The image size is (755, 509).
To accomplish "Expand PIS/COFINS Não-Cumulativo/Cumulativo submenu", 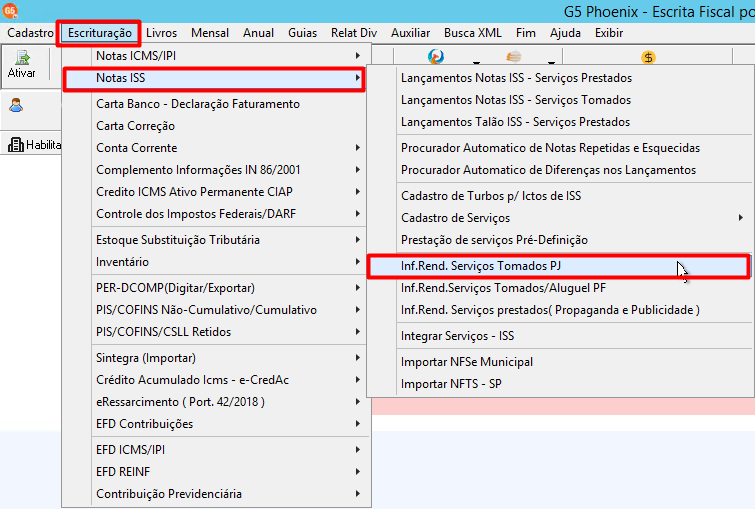I will click(x=216, y=310).
